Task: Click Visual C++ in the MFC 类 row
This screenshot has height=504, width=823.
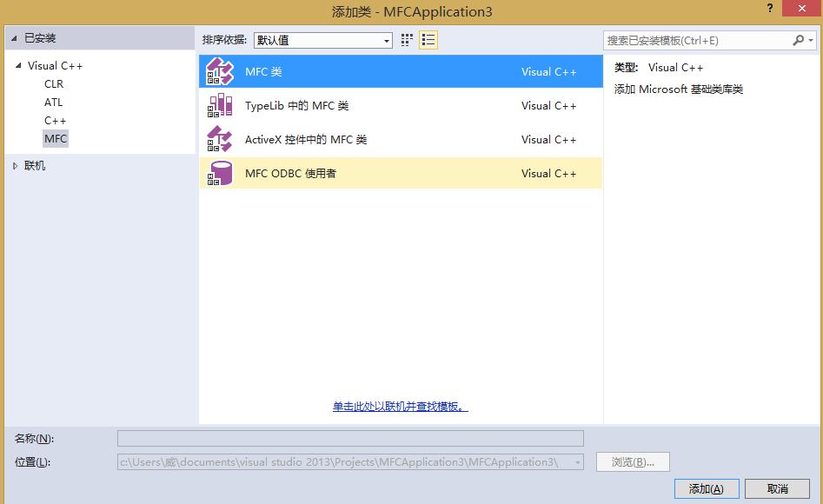Action: click(548, 71)
